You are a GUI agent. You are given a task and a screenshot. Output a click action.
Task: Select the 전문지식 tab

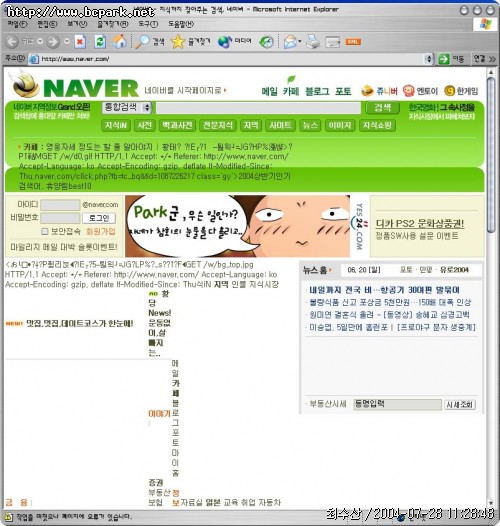[218, 125]
